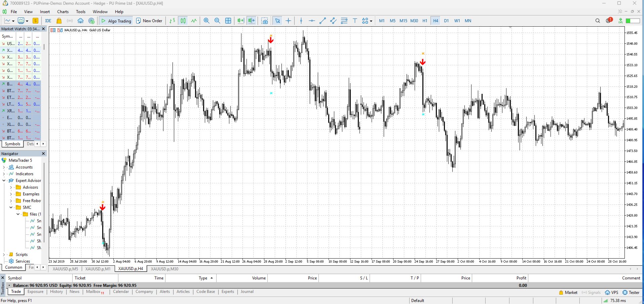Select the horizontal line drawing tool
This screenshot has height=304, width=644.
pos(312,21)
